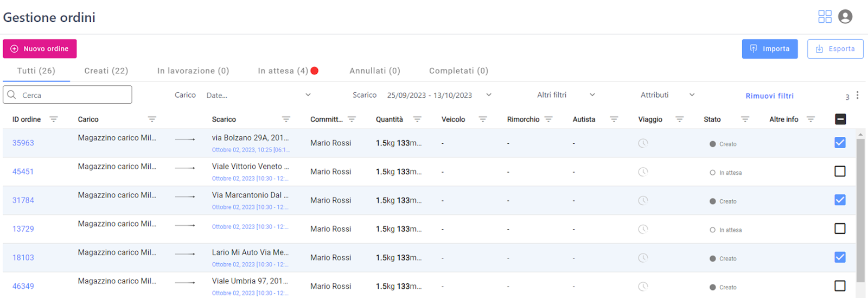Open the user account avatar
868x298 pixels.
(845, 17)
